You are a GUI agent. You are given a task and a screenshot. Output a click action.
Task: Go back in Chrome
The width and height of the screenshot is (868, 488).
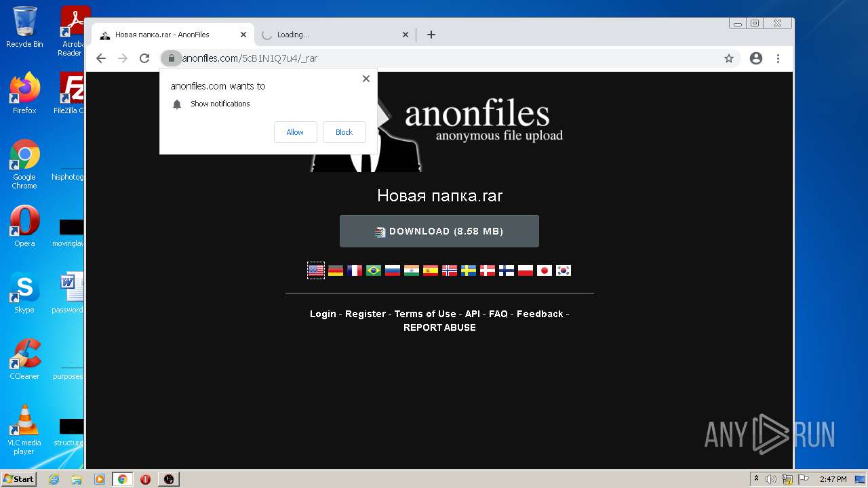click(101, 58)
